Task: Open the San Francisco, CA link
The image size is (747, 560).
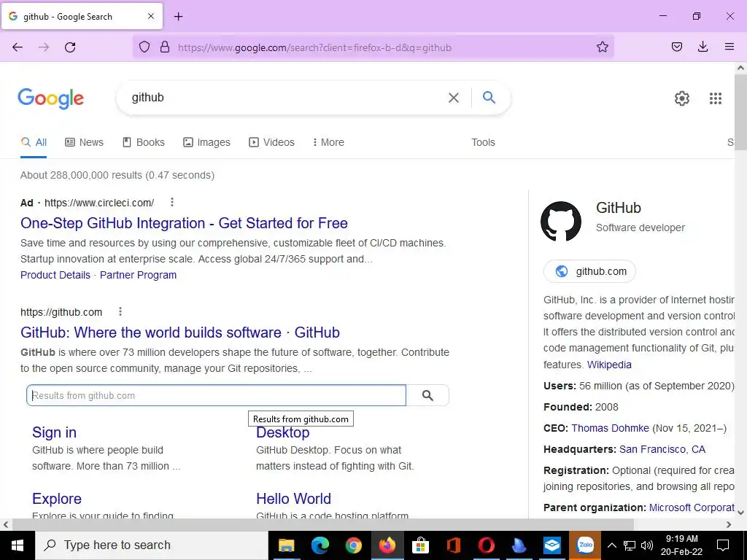Action: point(662,449)
